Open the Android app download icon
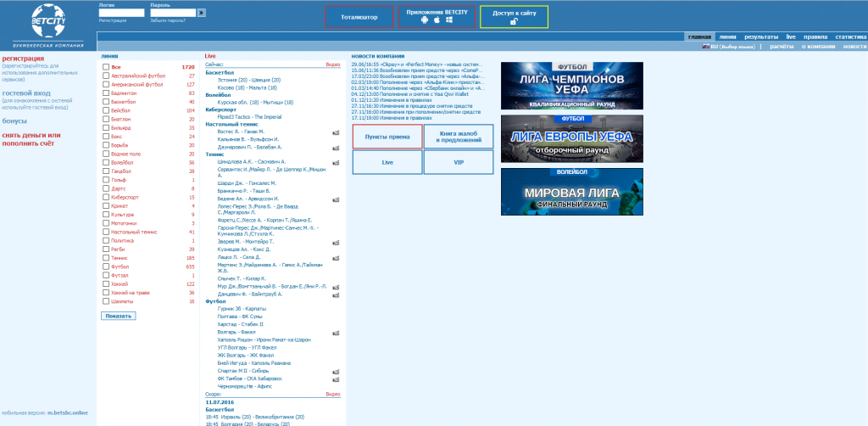 coord(425,20)
